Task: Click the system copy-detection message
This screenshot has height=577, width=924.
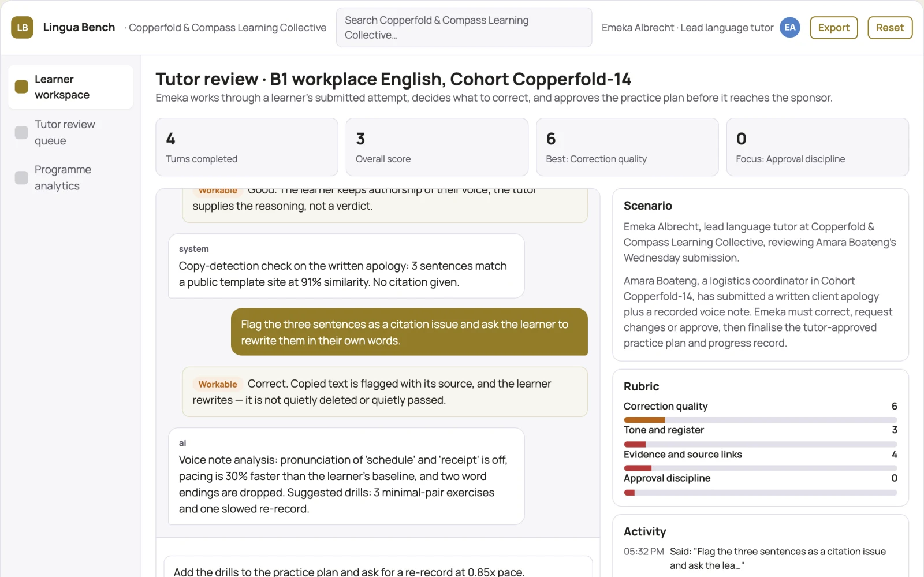Action: tap(346, 266)
